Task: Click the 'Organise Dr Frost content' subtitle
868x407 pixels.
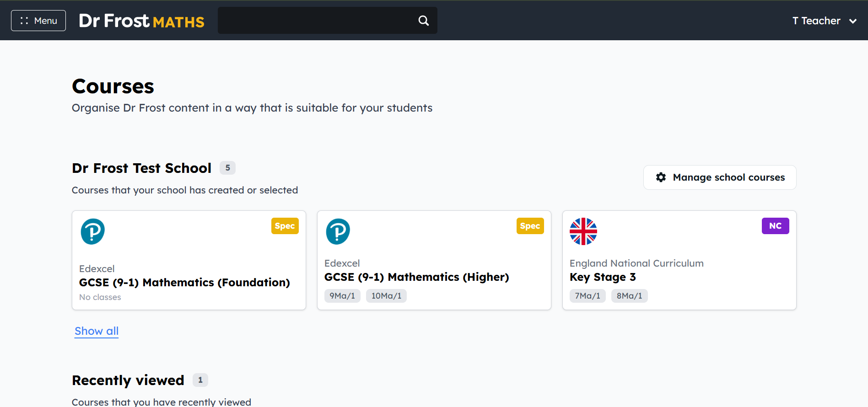Action: click(252, 108)
